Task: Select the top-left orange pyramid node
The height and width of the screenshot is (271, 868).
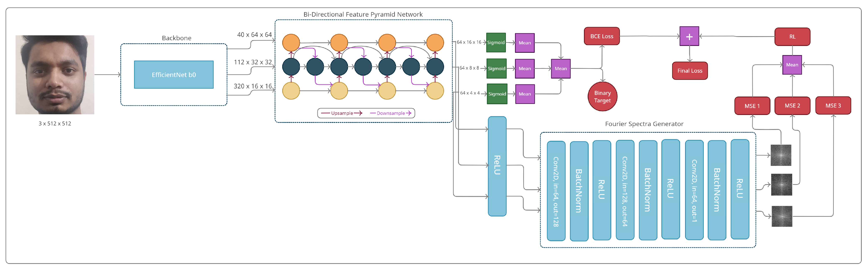Action: point(291,42)
